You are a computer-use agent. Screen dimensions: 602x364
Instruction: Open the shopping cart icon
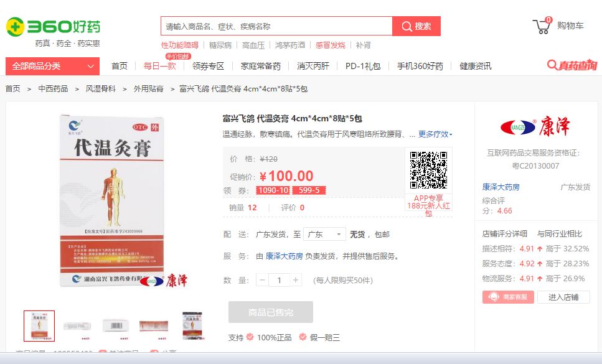point(542,26)
